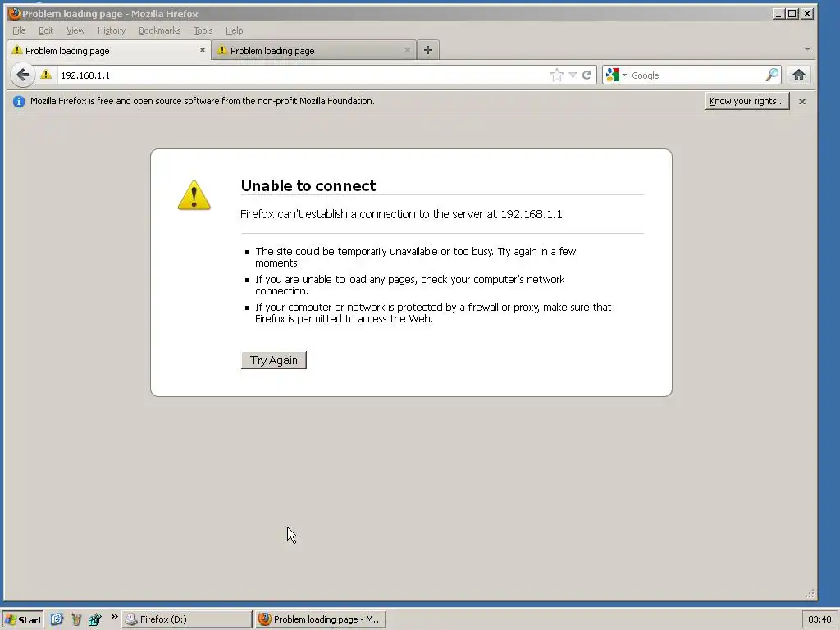Open the Edit menu
The height and width of the screenshot is (630, 840).
click(x=46, y=30)
